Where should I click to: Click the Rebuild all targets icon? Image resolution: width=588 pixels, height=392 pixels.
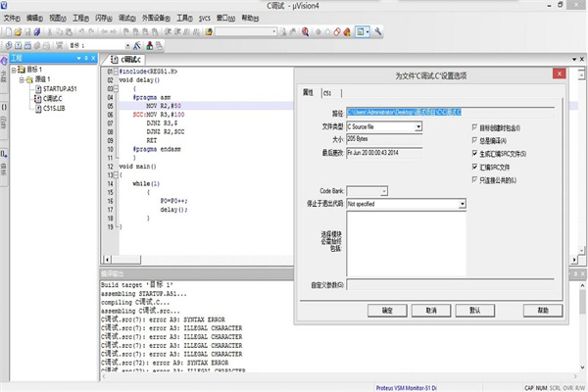[27, 45]
